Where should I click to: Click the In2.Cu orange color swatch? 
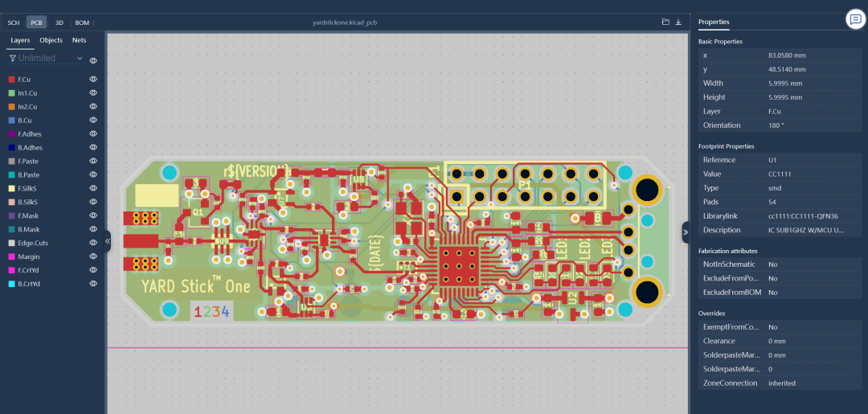tap(11, 107)
